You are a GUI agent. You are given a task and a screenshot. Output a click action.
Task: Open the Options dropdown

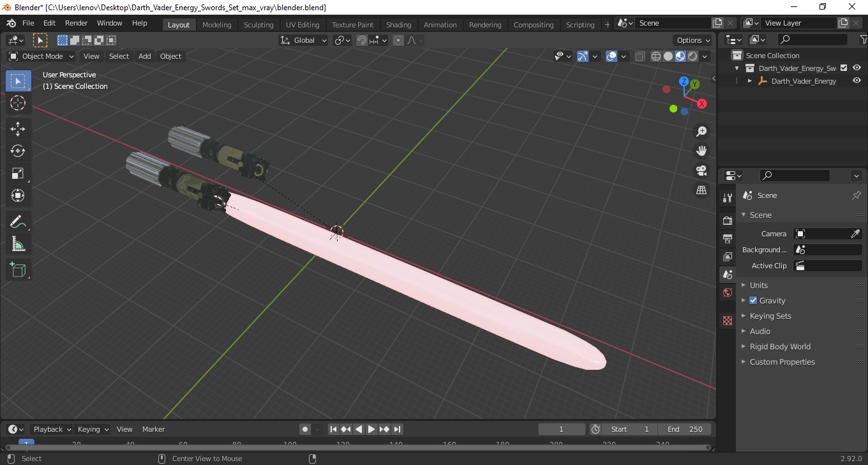[694, 40]
